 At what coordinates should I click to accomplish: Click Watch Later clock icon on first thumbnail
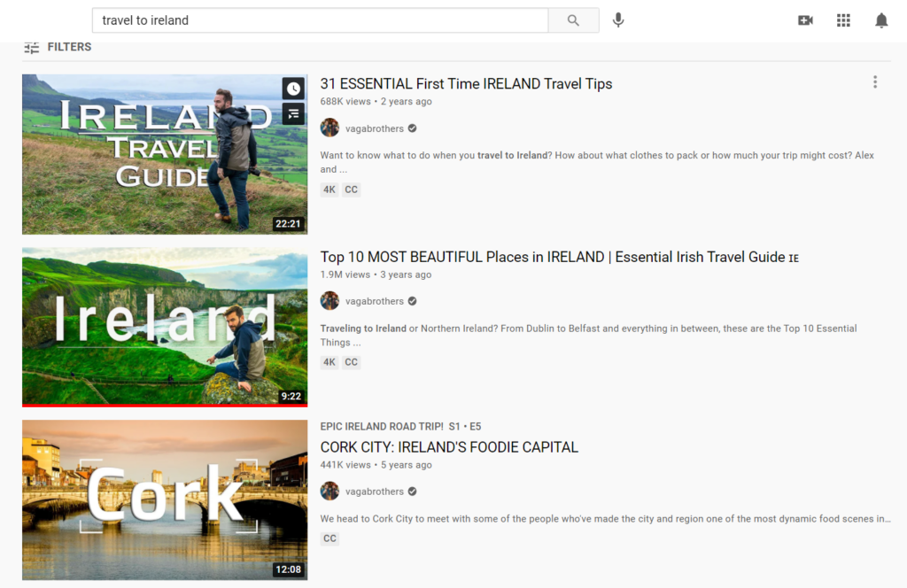coord(293,88)
